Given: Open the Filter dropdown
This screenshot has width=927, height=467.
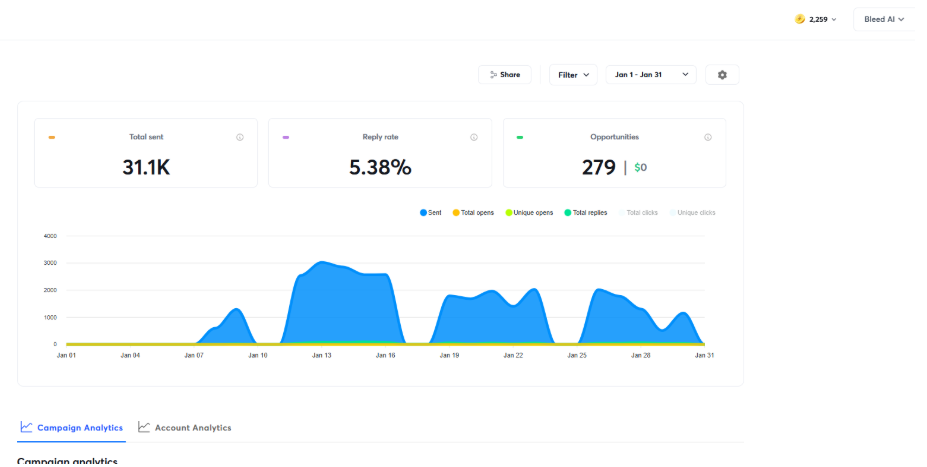Looking at the screenshot, I should pos(573,75).
